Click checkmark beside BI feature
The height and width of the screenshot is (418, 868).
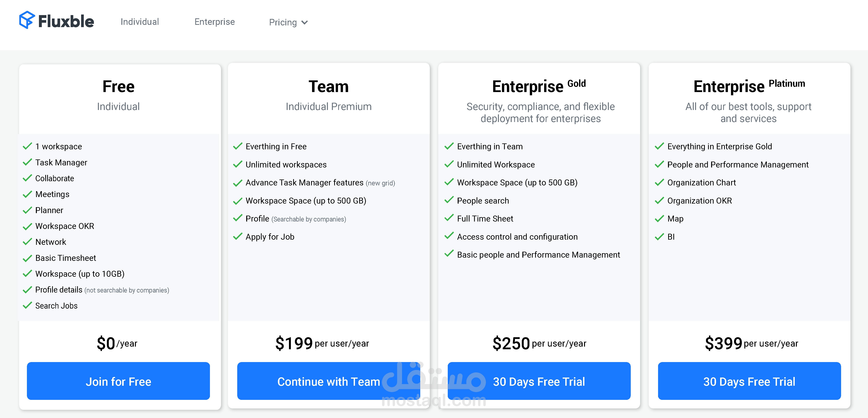[659, 237]
